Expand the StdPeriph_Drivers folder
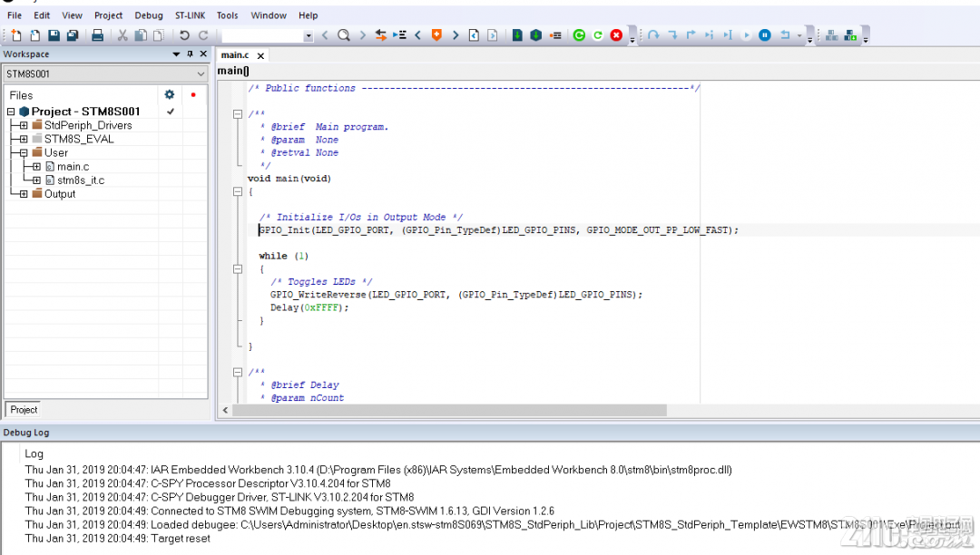The height and width of the screenshot is (555, 980). coord(24,125)
